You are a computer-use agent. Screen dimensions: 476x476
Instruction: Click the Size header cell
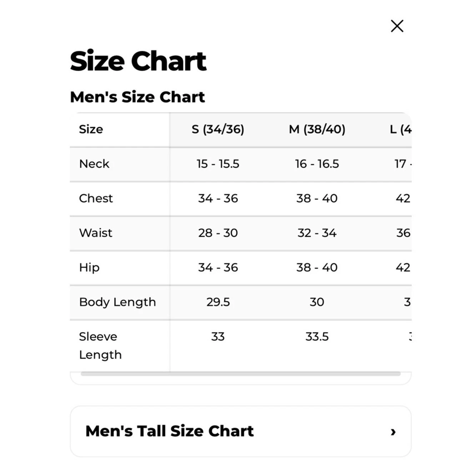click(x=91, y=129)
